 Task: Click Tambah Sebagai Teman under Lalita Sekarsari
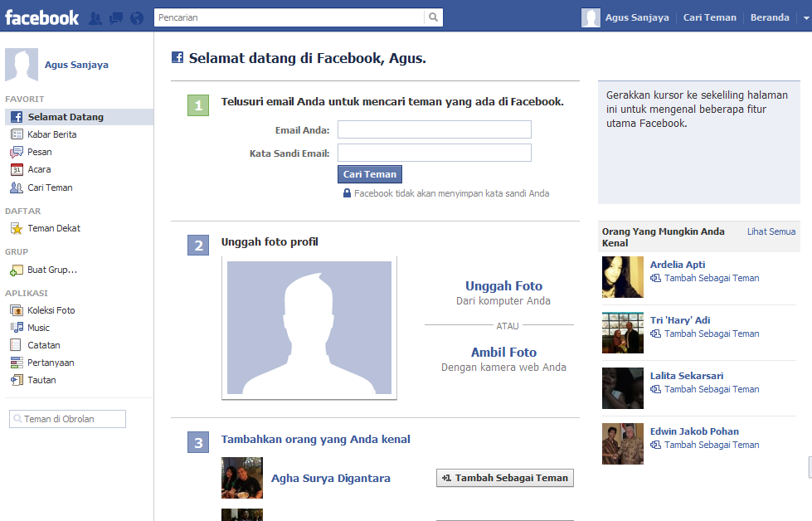[712, 389]
